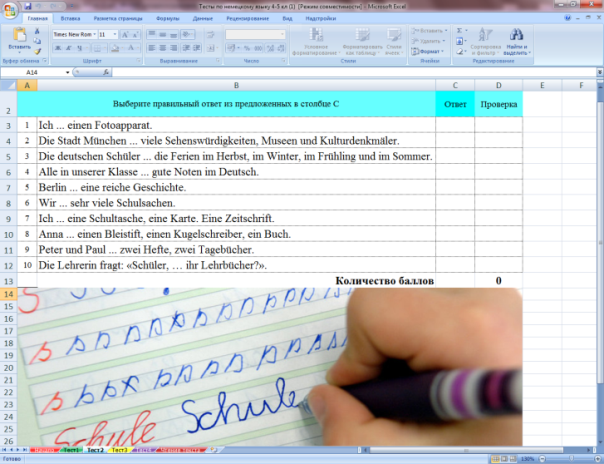Click the fill color bucket swatch
This screenshot has height=464, width=604.
[114, 48]
